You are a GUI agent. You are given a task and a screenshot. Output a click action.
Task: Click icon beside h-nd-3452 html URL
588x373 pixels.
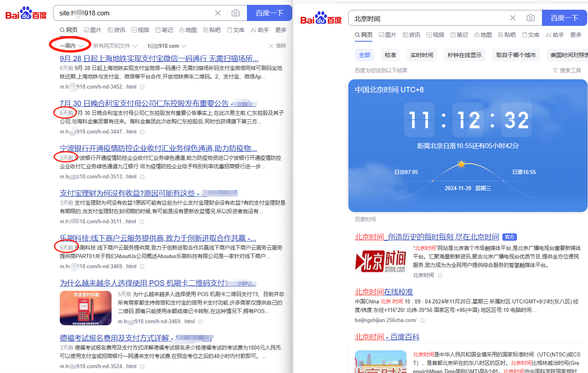142,87
